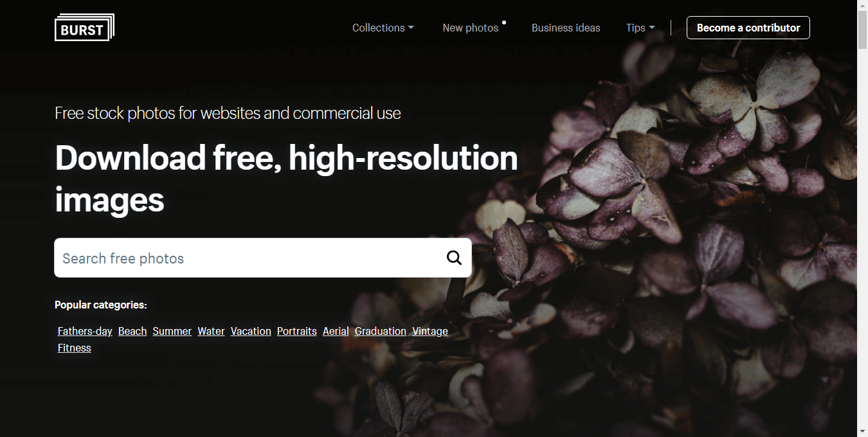Screen dimensions: 868x437
Task: Expand the Collections dropdown menu
Action: pyautogui.click(x=383, y=28)
